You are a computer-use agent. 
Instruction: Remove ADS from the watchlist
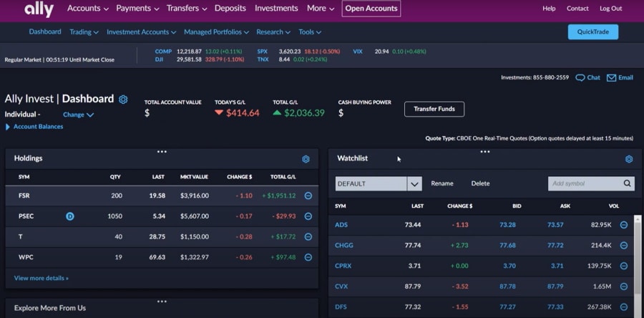[623, 225]
